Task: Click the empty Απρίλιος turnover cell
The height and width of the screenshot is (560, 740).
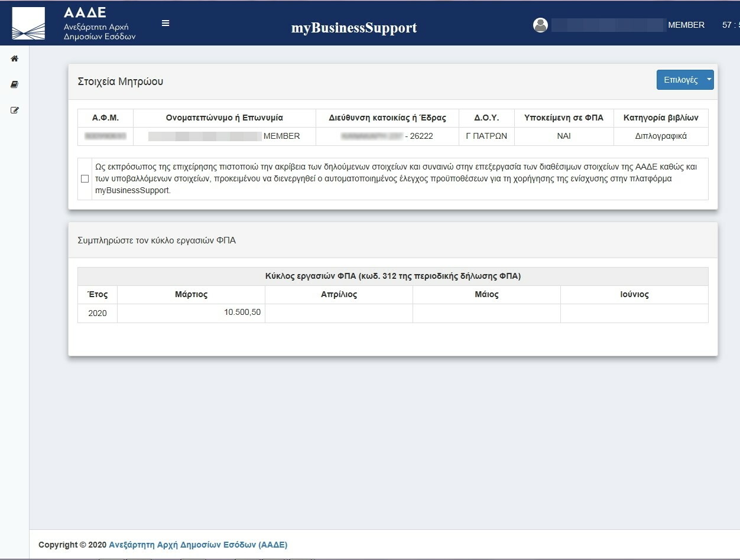Action: (x=338, y=312)
